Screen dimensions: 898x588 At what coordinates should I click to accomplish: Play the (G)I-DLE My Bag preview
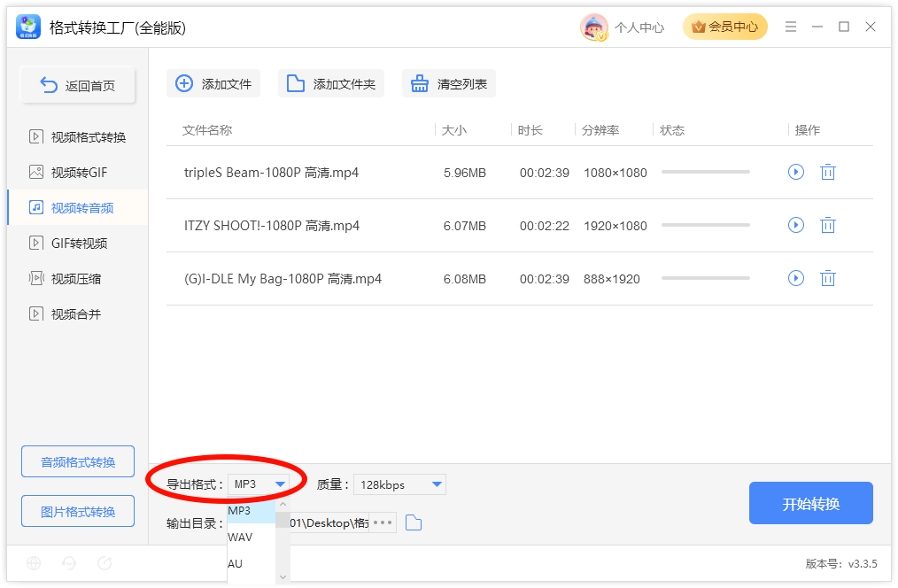[795, 278]
